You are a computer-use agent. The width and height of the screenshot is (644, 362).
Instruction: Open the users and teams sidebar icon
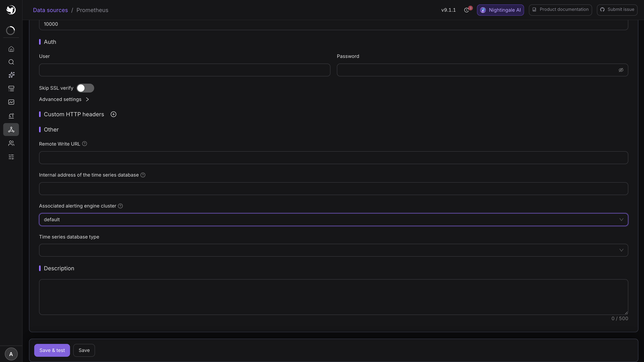coord(11,143)
